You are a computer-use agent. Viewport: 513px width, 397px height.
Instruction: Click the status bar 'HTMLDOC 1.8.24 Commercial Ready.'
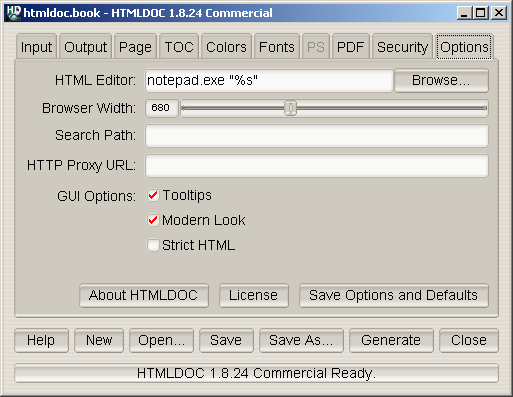pyautogui.click(x=256, y=373)
